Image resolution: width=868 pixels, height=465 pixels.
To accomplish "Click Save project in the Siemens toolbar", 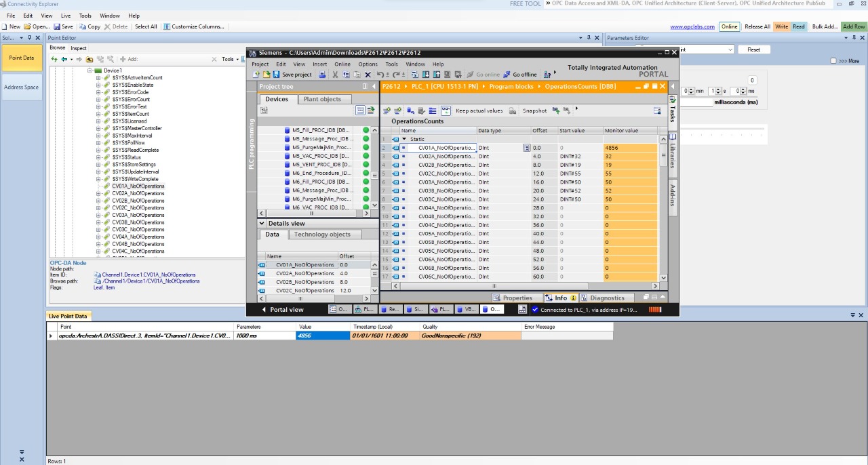I will point(292,75).
